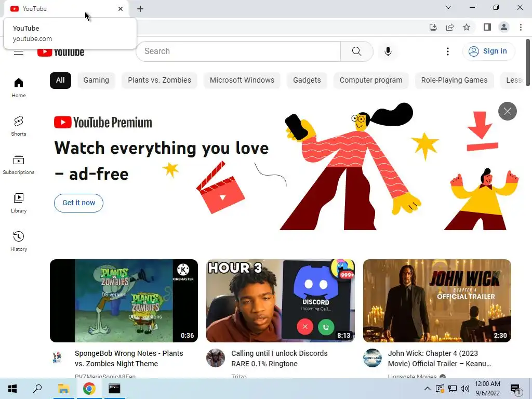Open SpongeBob Wrong Notes video title
The image size is (532, 399).
(129, 358)
